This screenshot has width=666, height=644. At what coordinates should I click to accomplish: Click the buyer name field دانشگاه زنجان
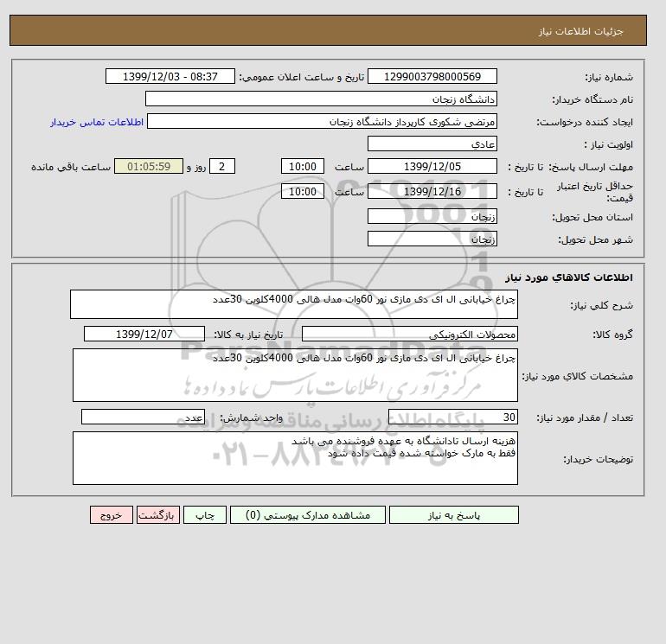click(321, 99)
